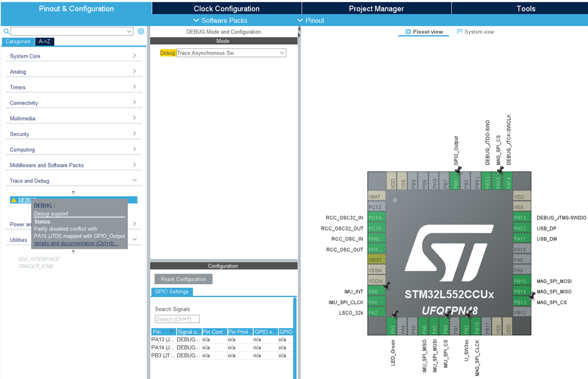Open the Debug mode dropdown

pos(231,53)
